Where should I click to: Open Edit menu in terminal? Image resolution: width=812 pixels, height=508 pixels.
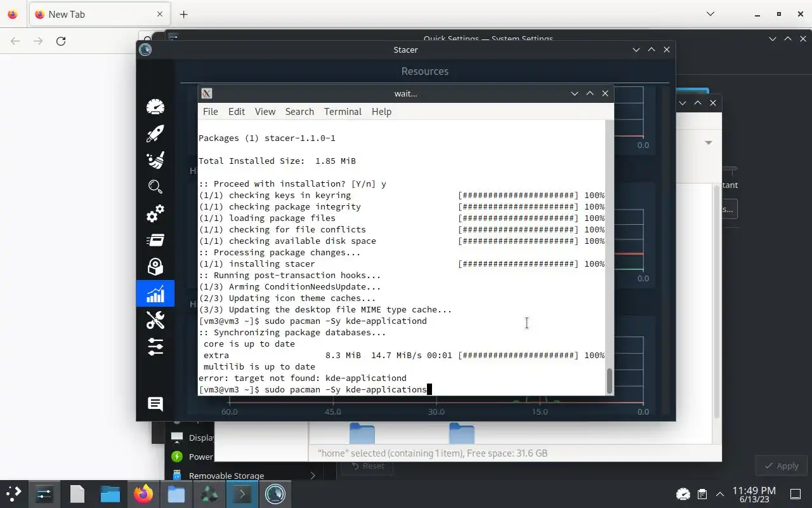(237, 111)
